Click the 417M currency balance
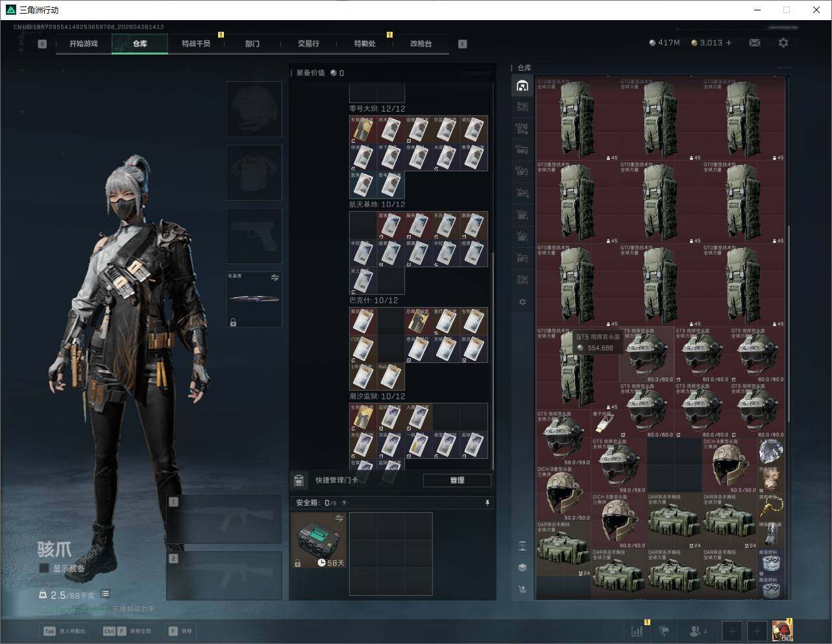The height and width of the screenshot is (644, 832). click(x=665, y=43)
